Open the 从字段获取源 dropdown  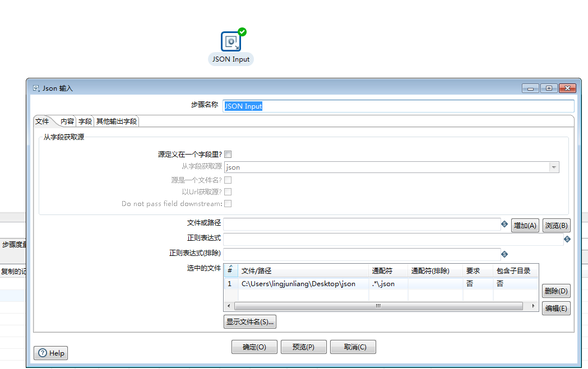[554, 167]
